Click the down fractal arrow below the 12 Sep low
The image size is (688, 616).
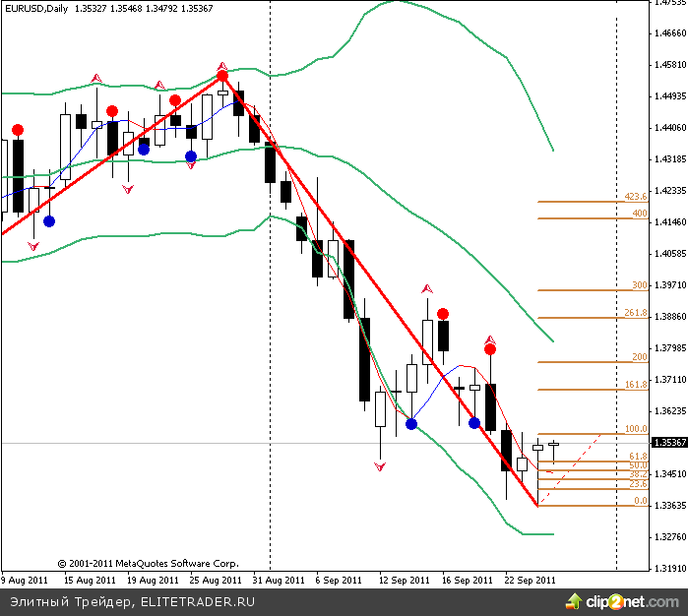click(x=380, y=466)
